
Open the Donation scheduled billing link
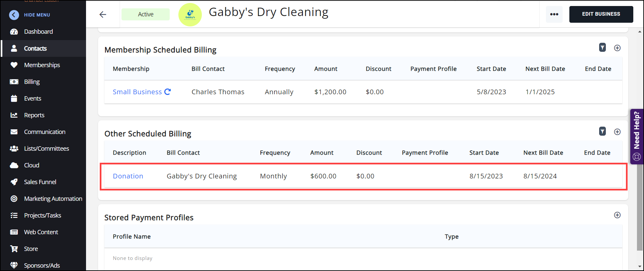(x=128, y=176)
